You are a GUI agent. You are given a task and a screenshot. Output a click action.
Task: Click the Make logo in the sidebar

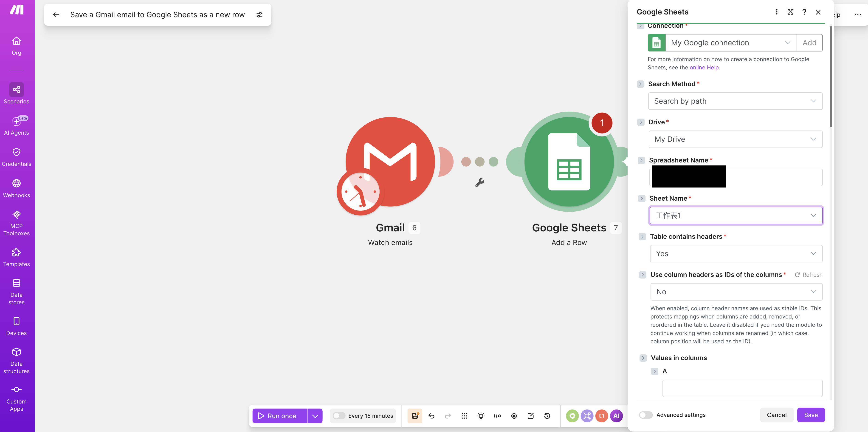[17, 9]
